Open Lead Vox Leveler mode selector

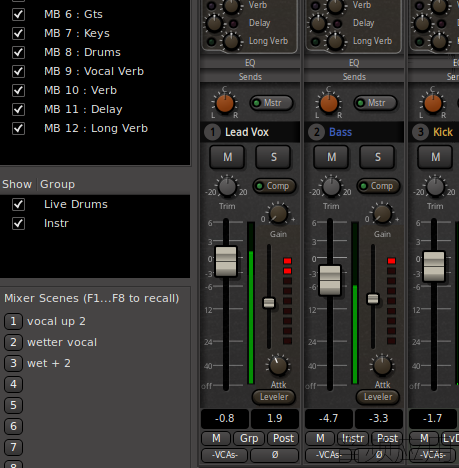pos(274,397)
